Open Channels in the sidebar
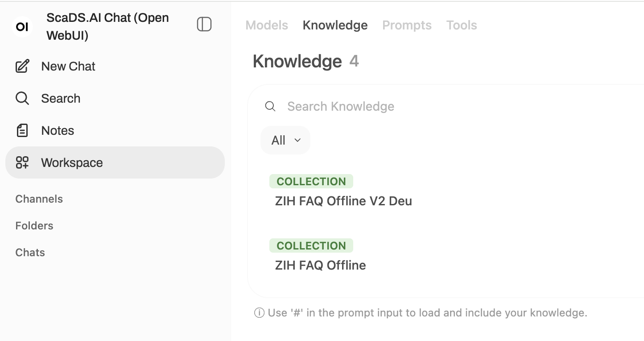Screen dimensions: 644x341 point(39,199)
